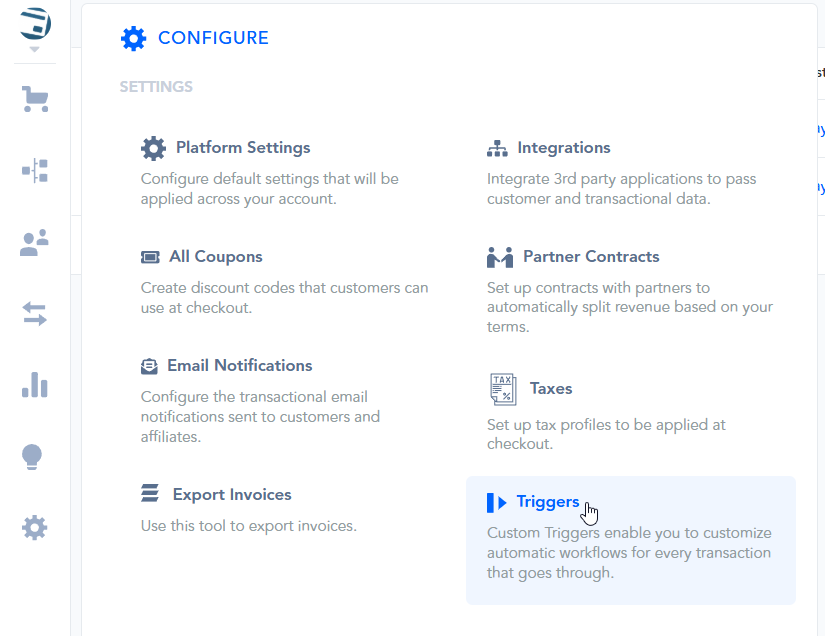Open the Integrations settings
825x636 pixels.
pyautogui.click(x=563, y=148)
